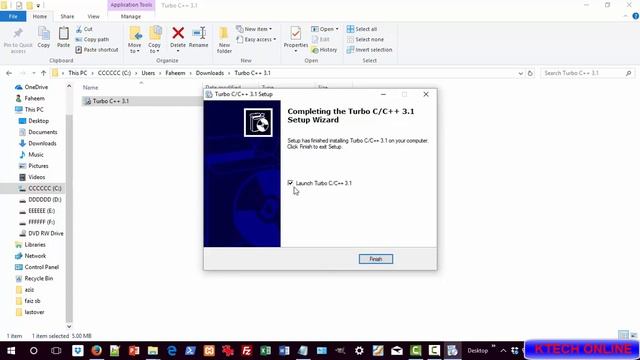Open Cortana circle on taskbar
This screenshot has height=360, width=640.
[x=33, y=351]
